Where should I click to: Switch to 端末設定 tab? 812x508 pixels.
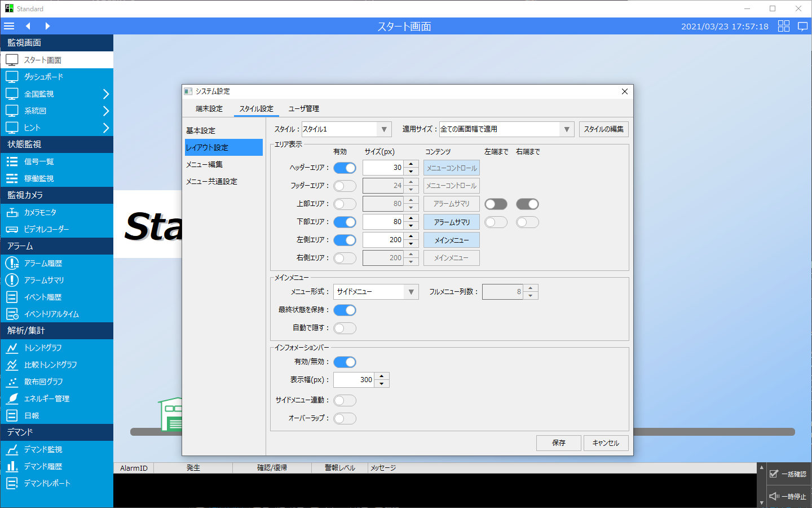coord(209,108)
